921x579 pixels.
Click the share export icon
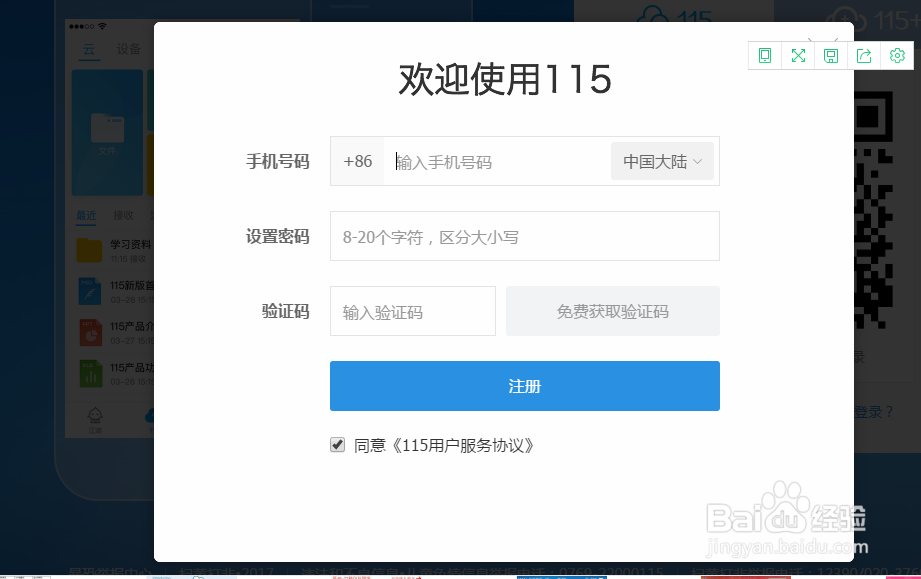tap(864, 56)
